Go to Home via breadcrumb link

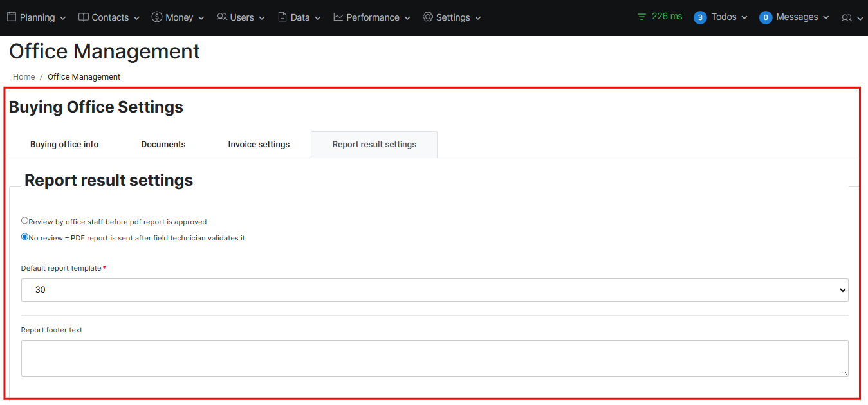[x=24, y=77]
